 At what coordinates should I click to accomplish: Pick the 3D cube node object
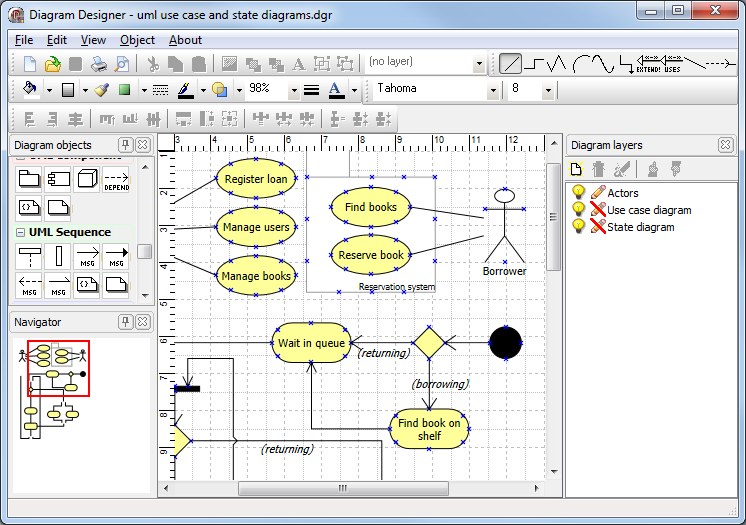[x=87, y=180]
